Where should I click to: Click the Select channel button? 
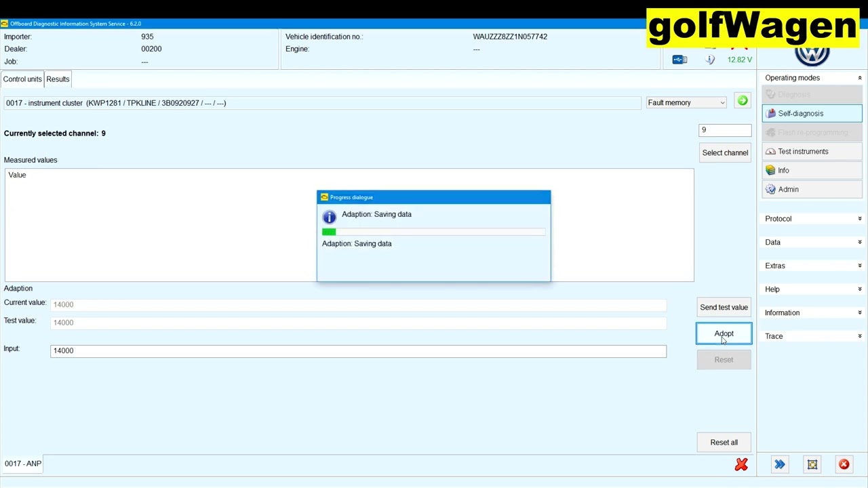point(725,152)
